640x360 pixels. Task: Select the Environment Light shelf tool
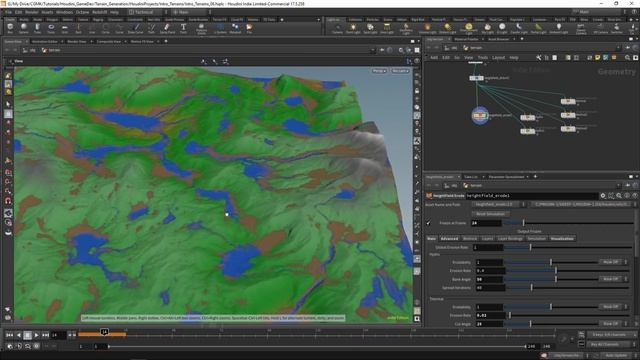coord(469,28)
